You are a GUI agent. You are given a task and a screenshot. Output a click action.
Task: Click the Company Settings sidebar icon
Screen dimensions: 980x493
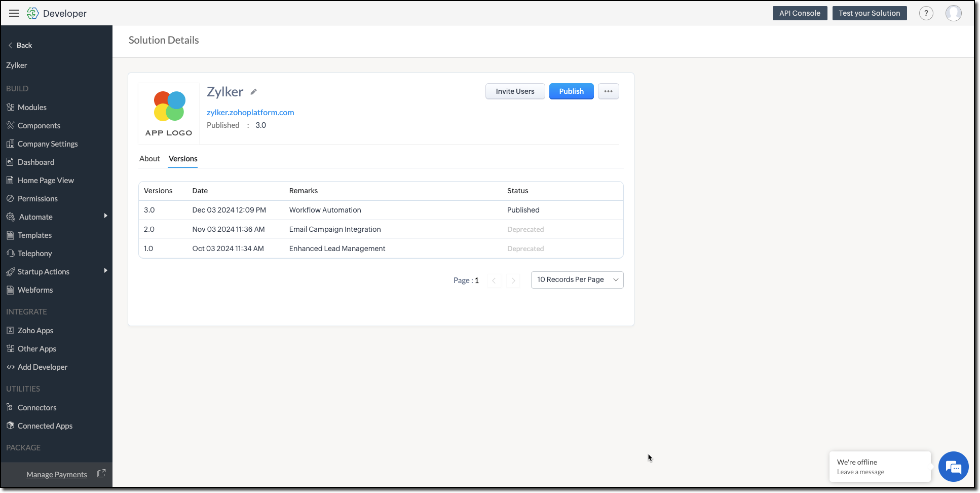[x=10, y=144]
